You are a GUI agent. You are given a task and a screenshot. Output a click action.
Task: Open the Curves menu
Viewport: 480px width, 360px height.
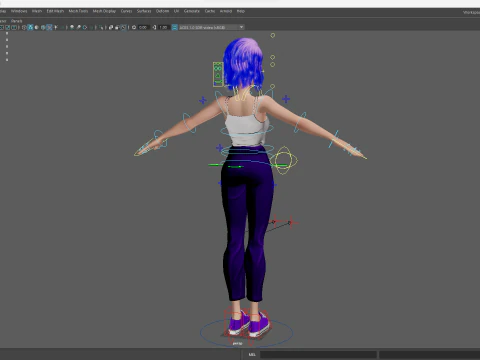pyautogui.click(x=126, y=11)
